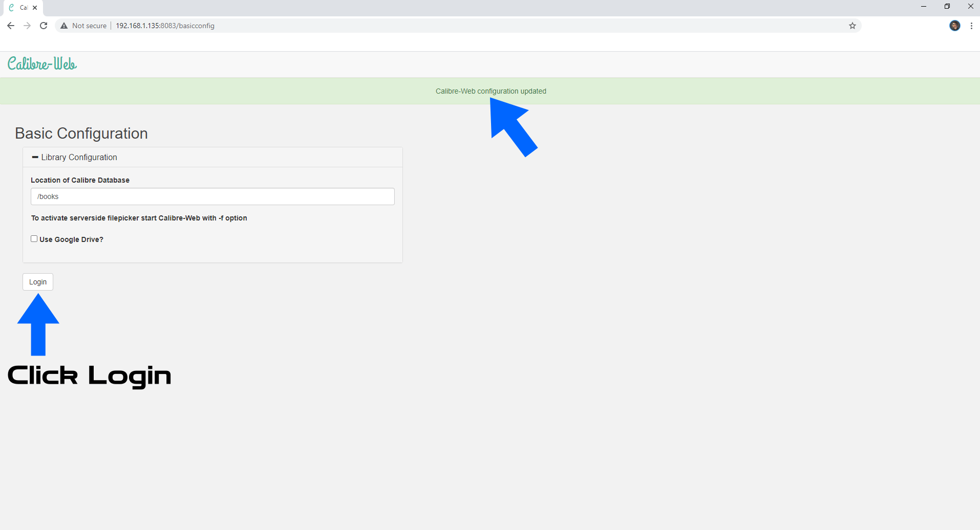Close the browser window

click(970, 7)
